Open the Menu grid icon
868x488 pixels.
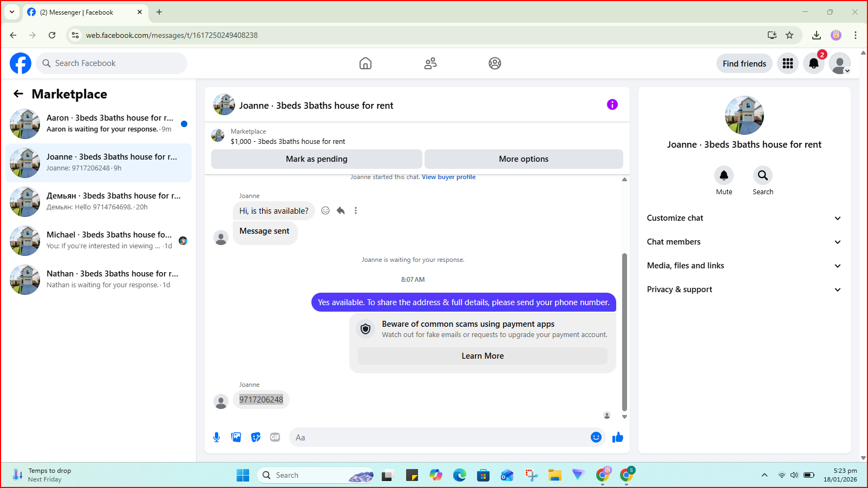(788, 63)
